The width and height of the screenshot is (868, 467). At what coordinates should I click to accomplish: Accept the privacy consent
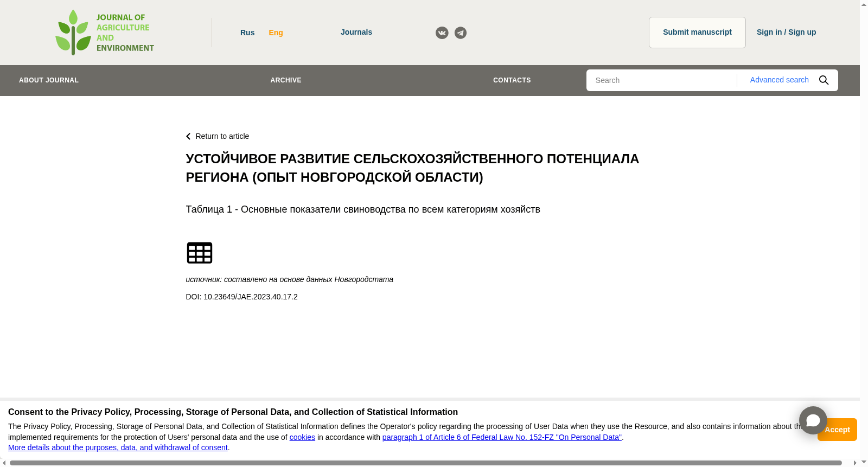point(837,430)
